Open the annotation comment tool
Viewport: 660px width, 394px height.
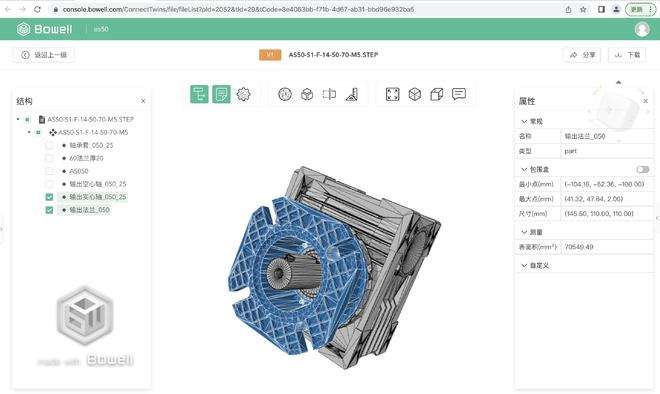point(459,94)
